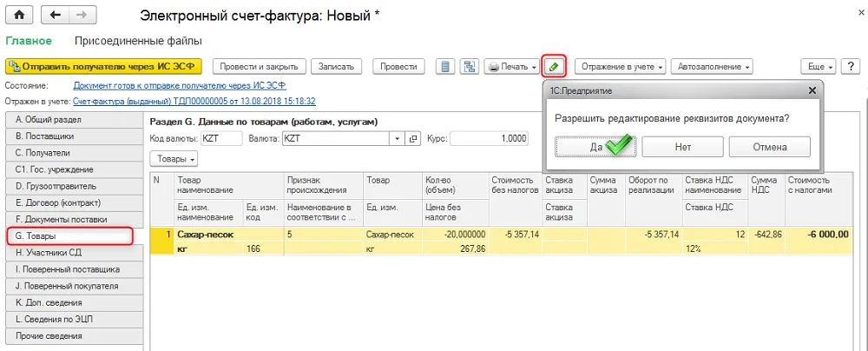The image size is (868, 351).
Task: Click Отправить получателю через ИС ЭСФ
Action: (x=103, y=67)
